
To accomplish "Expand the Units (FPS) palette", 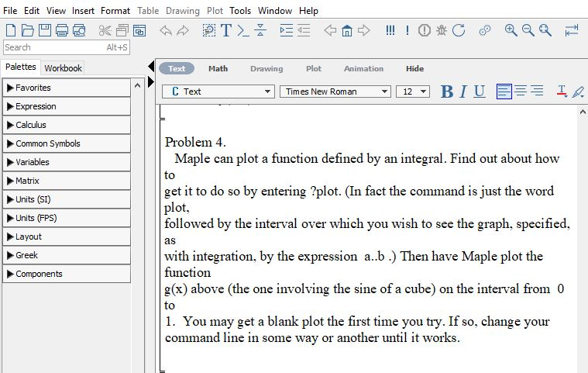I will (67, 218).
